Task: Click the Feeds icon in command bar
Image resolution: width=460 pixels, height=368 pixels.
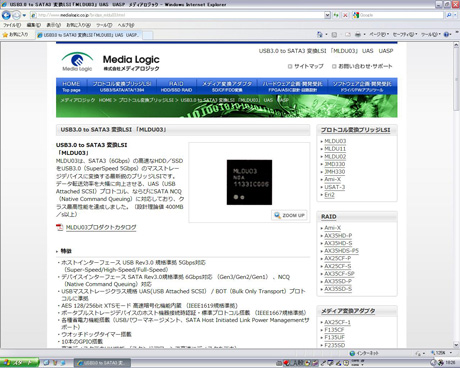Action: 334,34
